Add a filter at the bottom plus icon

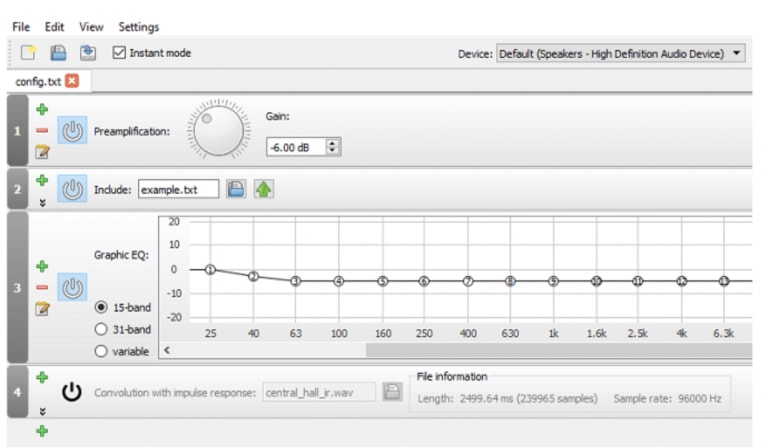click(x=42, y=431)
